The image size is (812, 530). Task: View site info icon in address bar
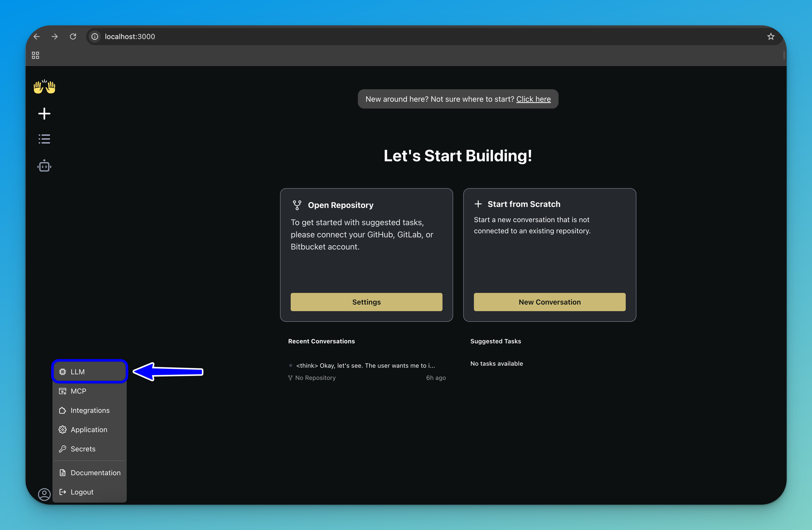point(95,37)
